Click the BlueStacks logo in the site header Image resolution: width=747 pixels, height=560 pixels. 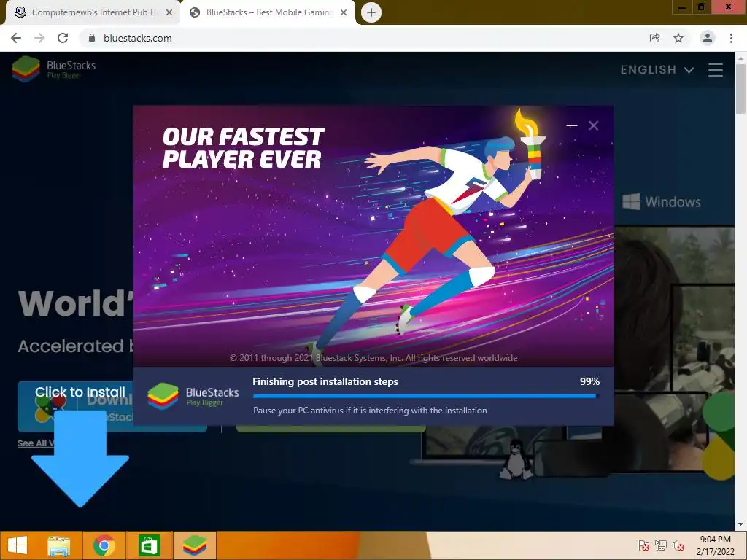(x=53, y=69)
